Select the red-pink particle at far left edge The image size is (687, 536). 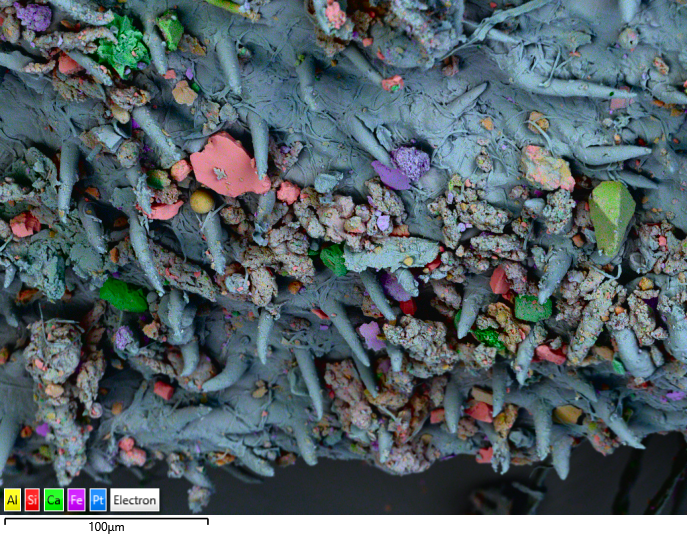point(24,224)
